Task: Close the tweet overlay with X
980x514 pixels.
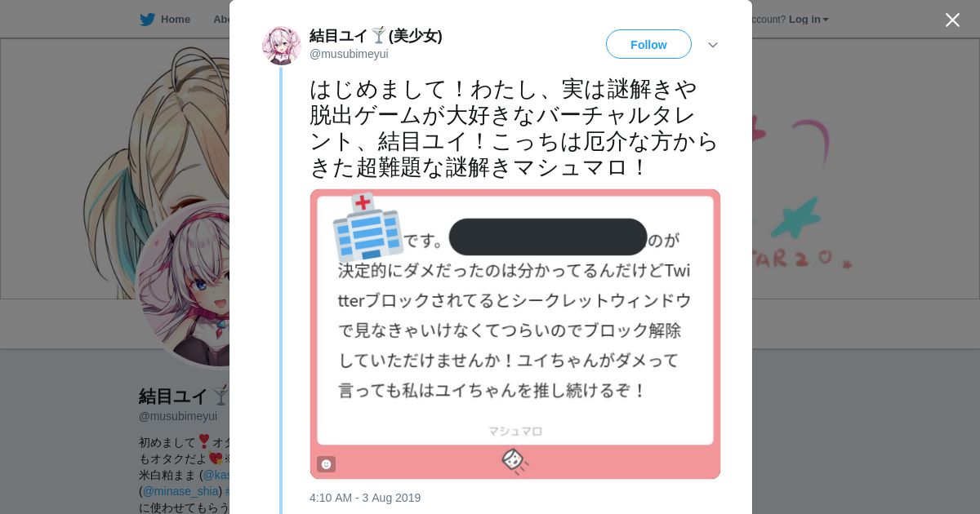Action: pos(952,20)
